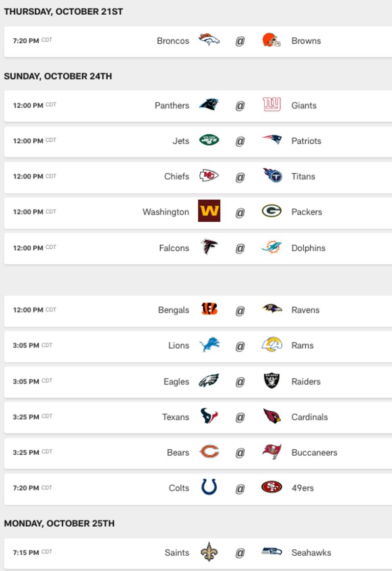Click the Broncos team logo
392x571 pixels.
209,39
